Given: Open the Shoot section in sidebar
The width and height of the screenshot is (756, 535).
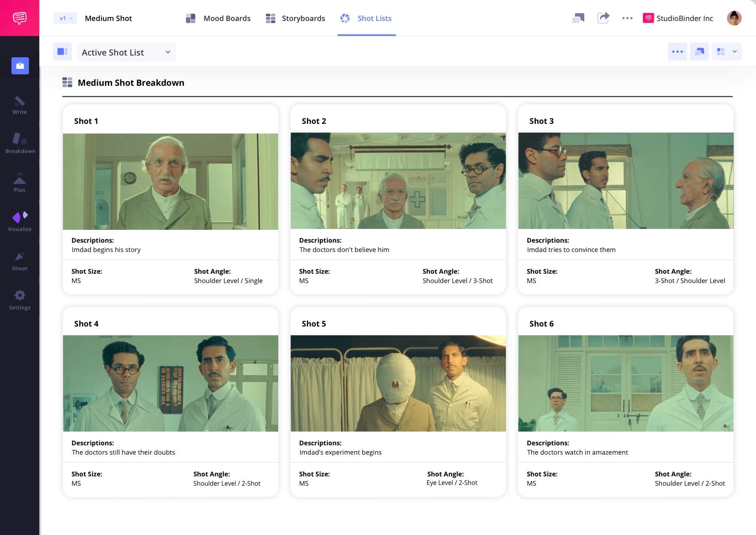Looking at the screenshot, I should 19,261.
